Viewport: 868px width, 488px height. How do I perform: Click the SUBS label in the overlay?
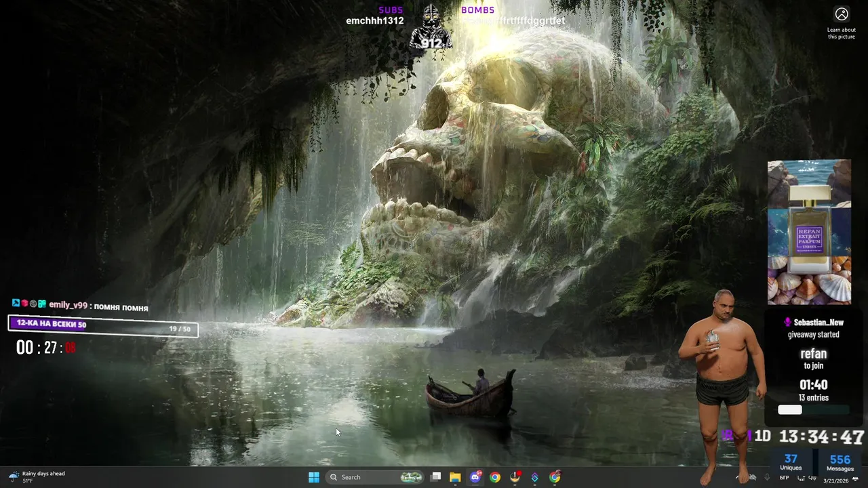click(391, 9)
